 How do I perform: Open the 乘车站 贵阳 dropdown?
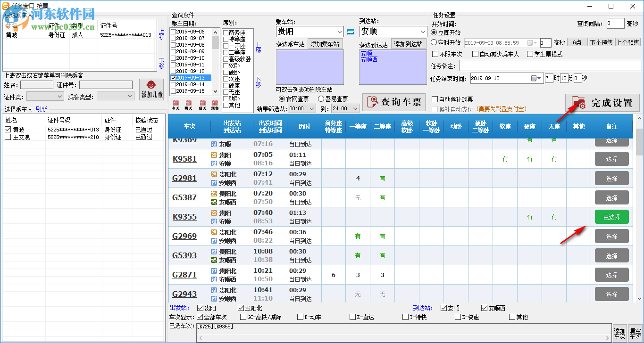[x=340, y=32]
